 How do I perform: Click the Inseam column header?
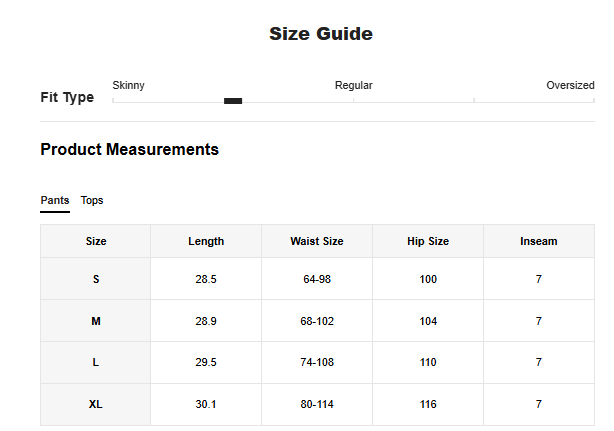(539, 241)
